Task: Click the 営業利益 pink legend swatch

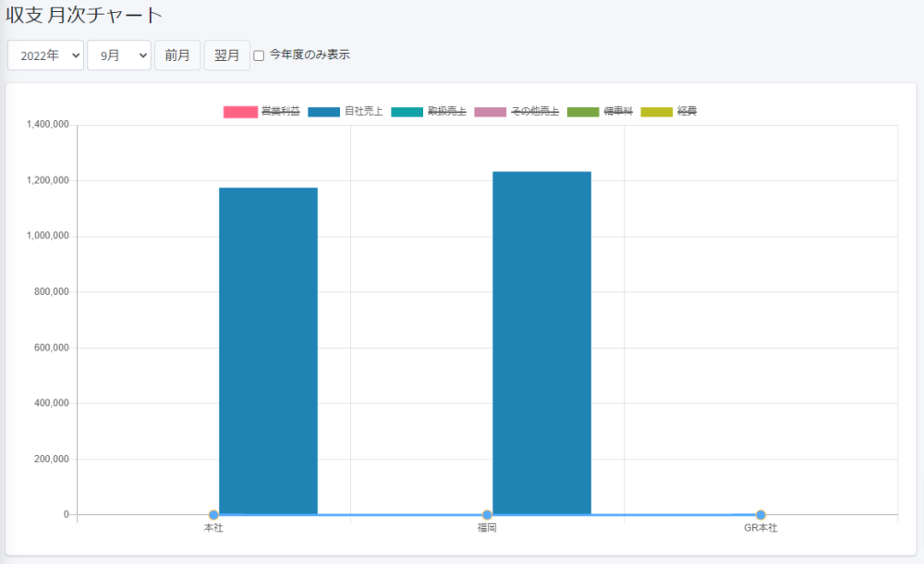Action: (x=240, y=112)
